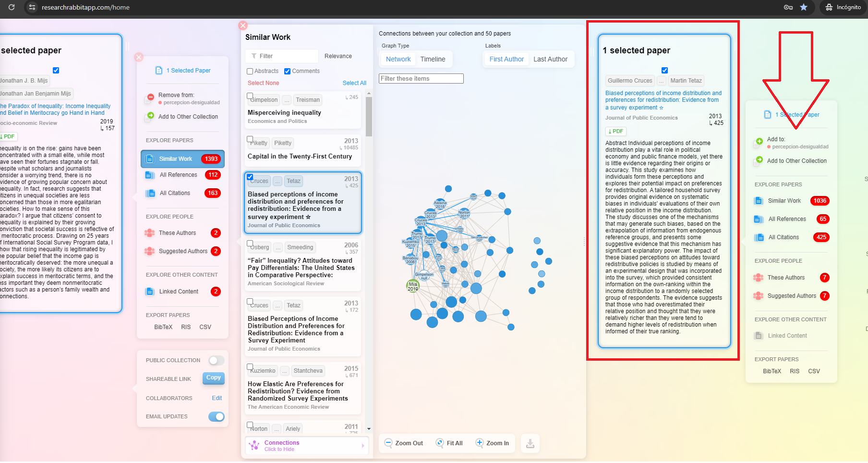Disable the Email Updates toggle
Screen dimensions: 868x463
point(216,416)
